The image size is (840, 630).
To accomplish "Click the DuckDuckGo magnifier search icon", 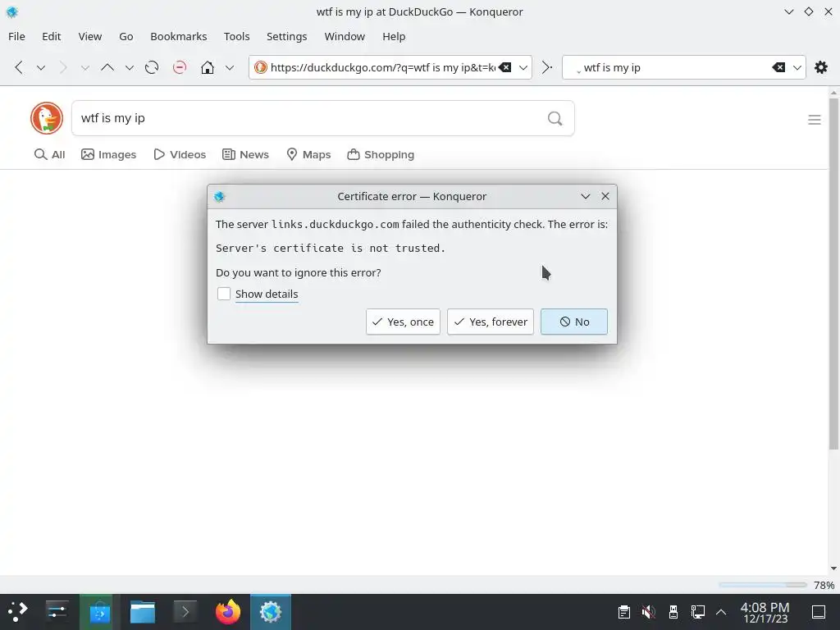I will [555, 118].
